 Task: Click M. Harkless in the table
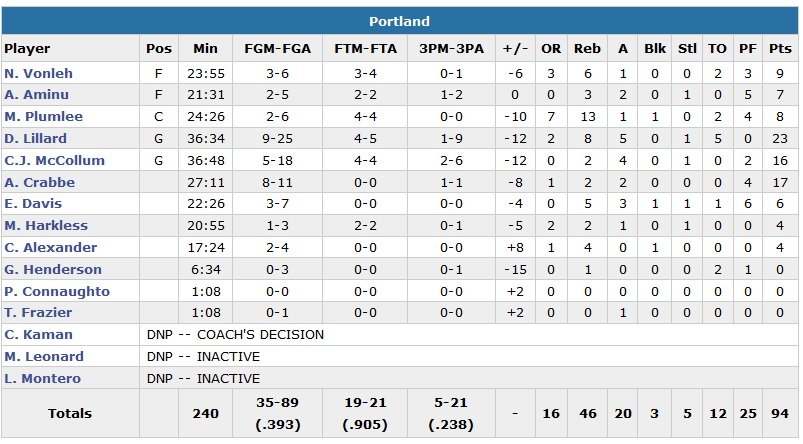coord(45,226)
